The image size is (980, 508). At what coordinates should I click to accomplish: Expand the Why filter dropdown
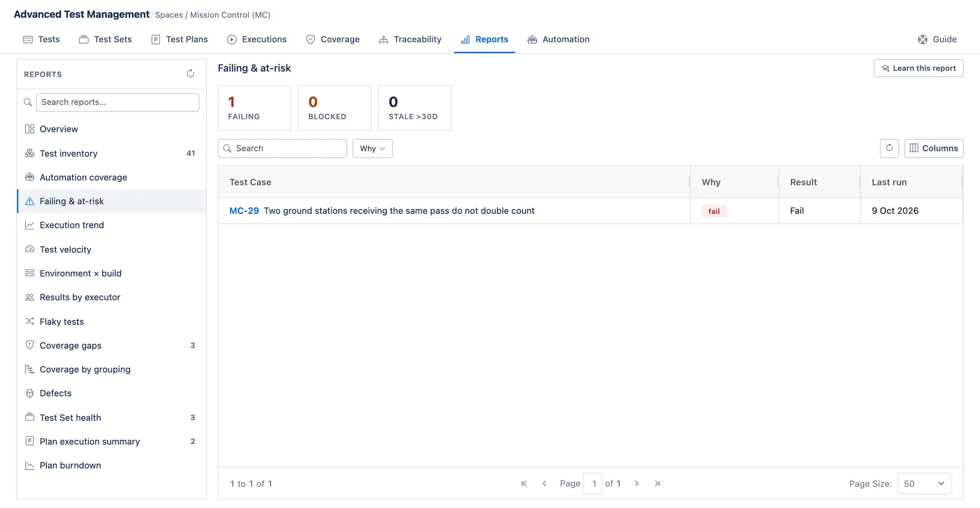[x=373, y=148]
